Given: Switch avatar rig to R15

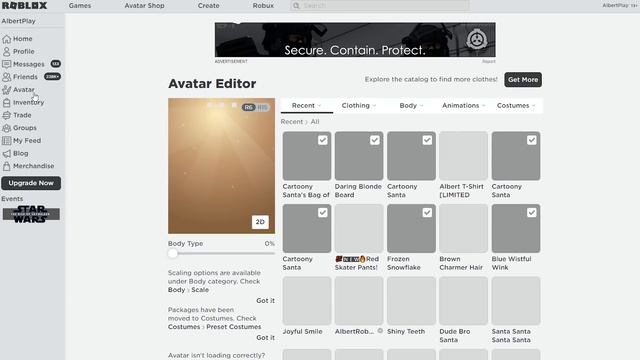Looking at the screenshot, I should pos(262,107).
